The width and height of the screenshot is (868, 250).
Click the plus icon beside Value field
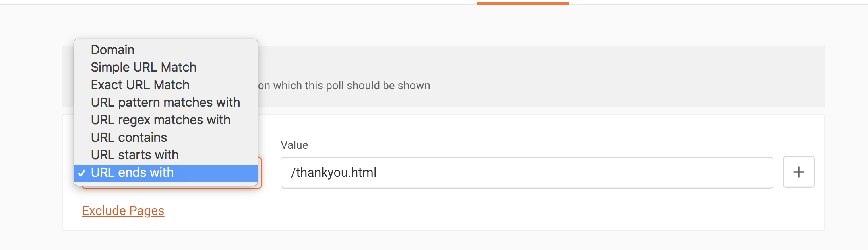coord(798,172)
